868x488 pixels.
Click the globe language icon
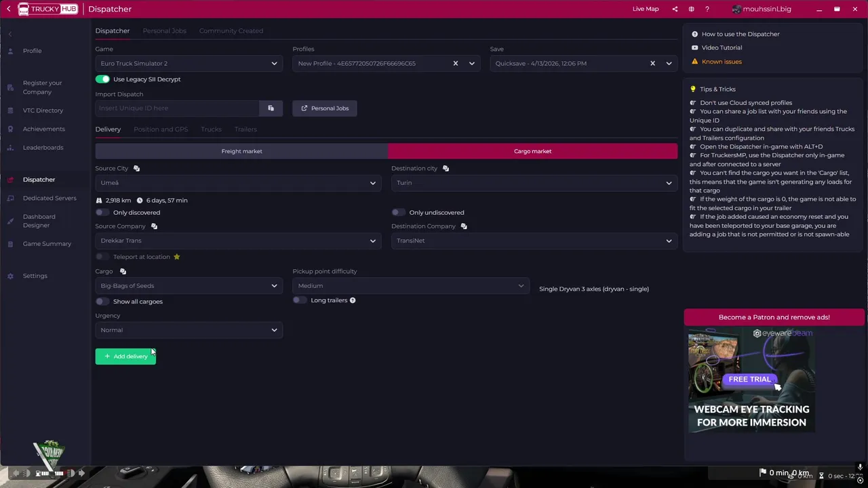point(691,9)
